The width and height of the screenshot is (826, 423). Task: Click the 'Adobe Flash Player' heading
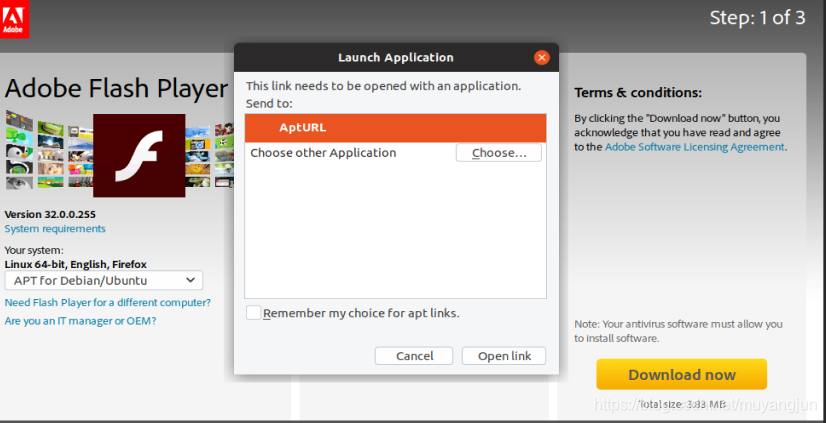pos(116,88)
